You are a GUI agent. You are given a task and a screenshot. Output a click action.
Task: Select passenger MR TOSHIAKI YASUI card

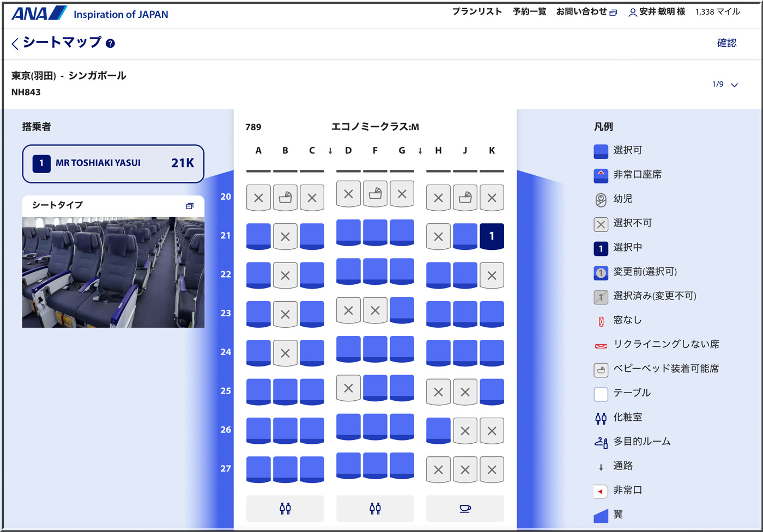(113, 163)
